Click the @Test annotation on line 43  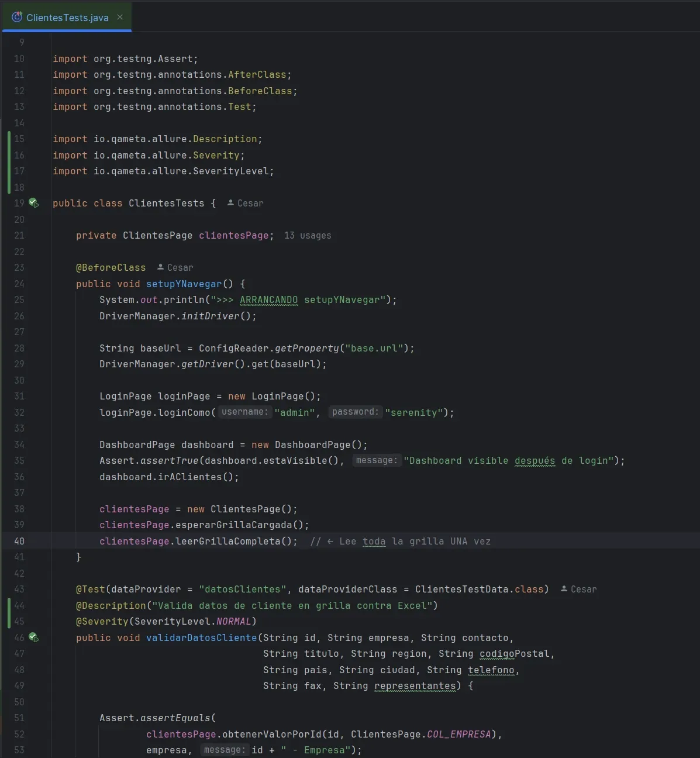tap(91, 589)
